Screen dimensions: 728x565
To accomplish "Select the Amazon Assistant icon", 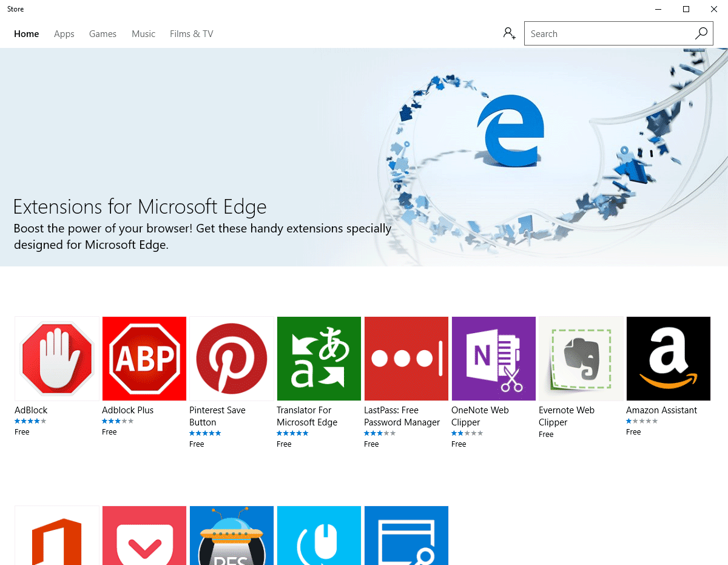I will (x=669, y=359).
